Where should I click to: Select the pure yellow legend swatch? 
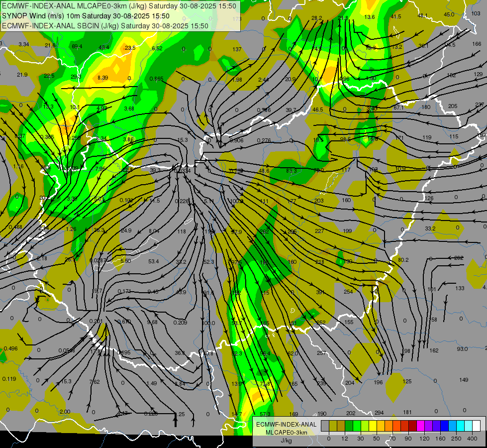click(373, 426)
